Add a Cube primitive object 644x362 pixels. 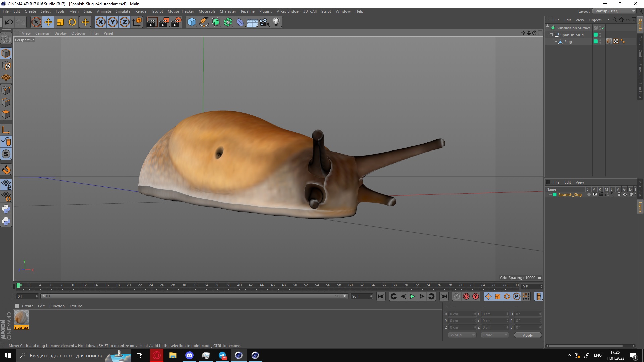(192, 22)
